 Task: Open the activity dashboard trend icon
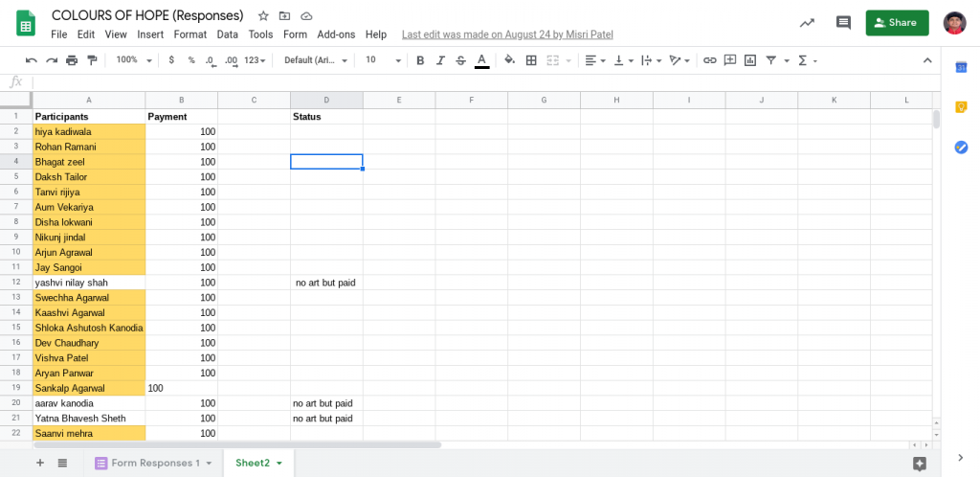[x=807, y=22]
